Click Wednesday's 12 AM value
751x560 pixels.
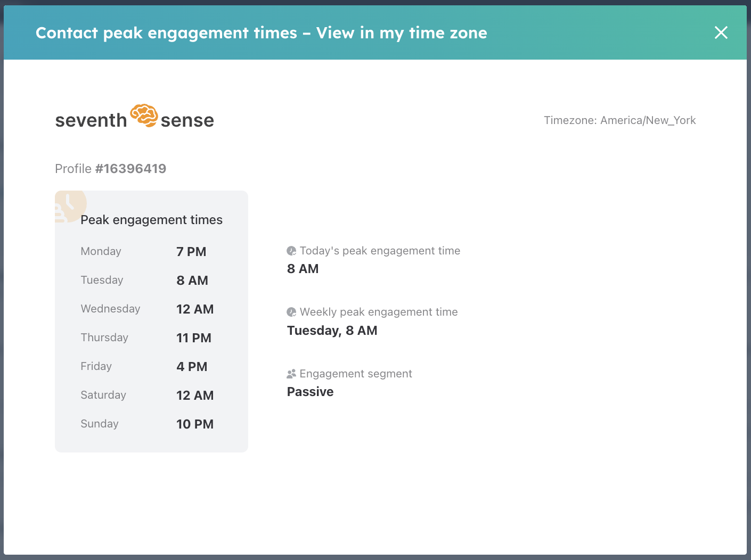[x=195, y=309]
